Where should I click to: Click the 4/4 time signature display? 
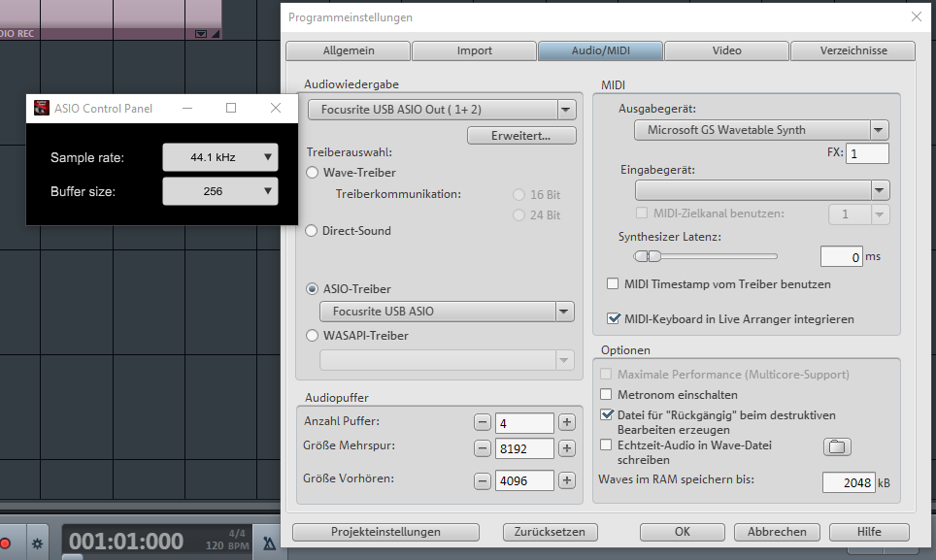237,533
